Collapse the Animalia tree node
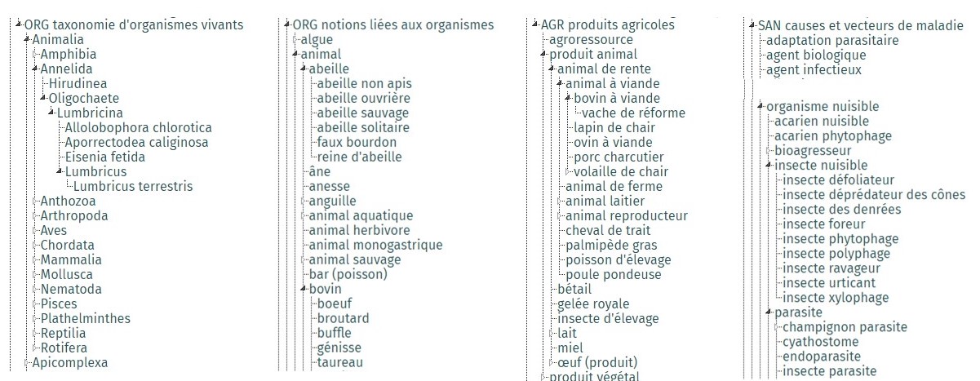 27,39
